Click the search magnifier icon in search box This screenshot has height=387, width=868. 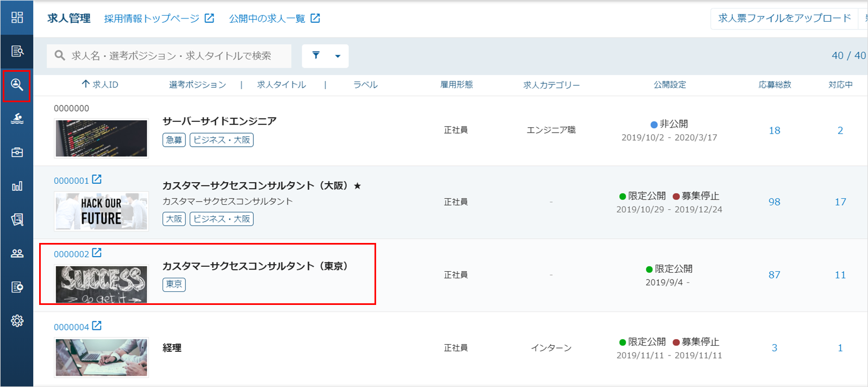(60, 55)
